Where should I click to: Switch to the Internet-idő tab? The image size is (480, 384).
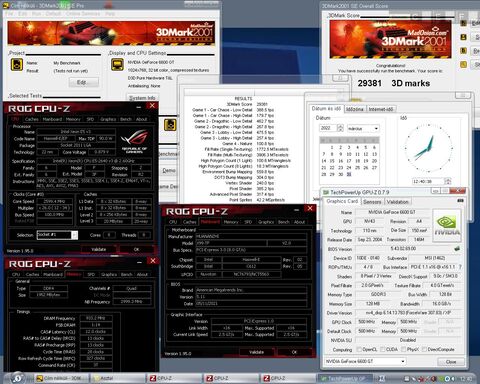point(381,109)
